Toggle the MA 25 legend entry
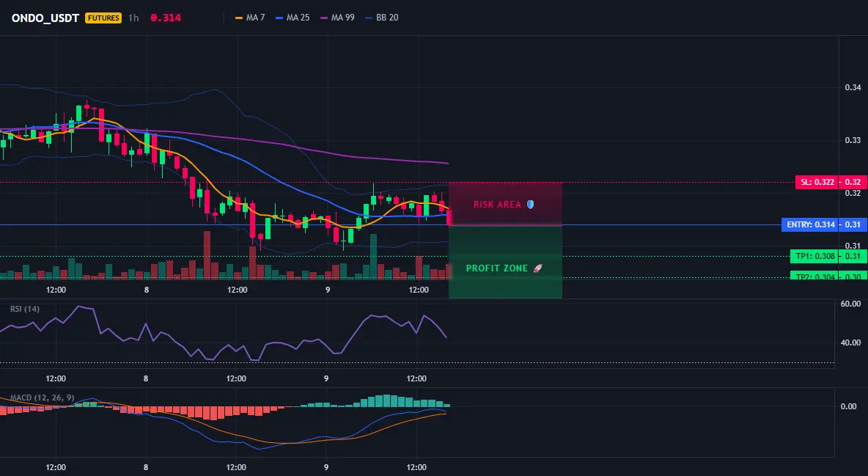Screen dimensions: 868x476 (x=293, y=18)
